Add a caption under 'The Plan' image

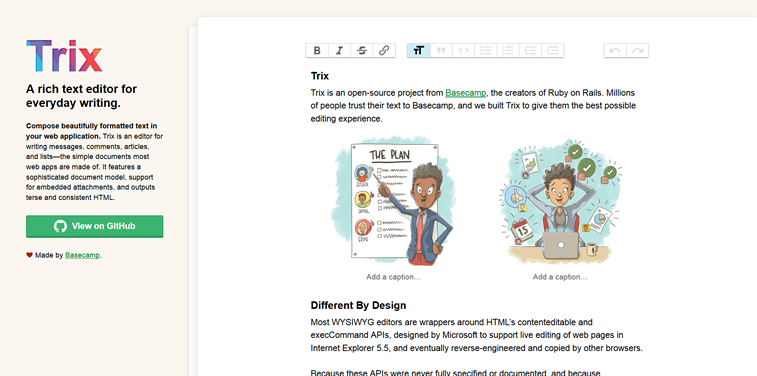[393, 277]
